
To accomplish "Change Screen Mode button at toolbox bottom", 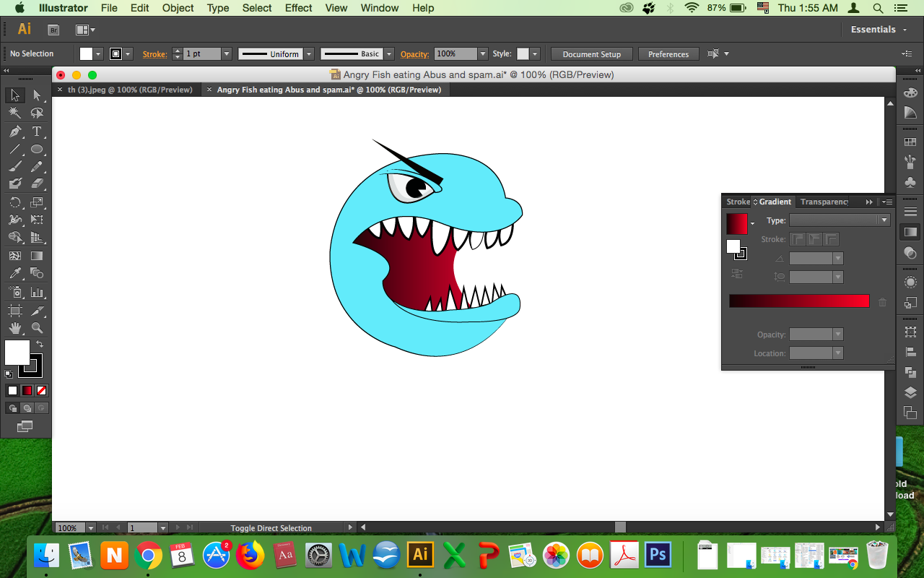I will coord(25,427).
